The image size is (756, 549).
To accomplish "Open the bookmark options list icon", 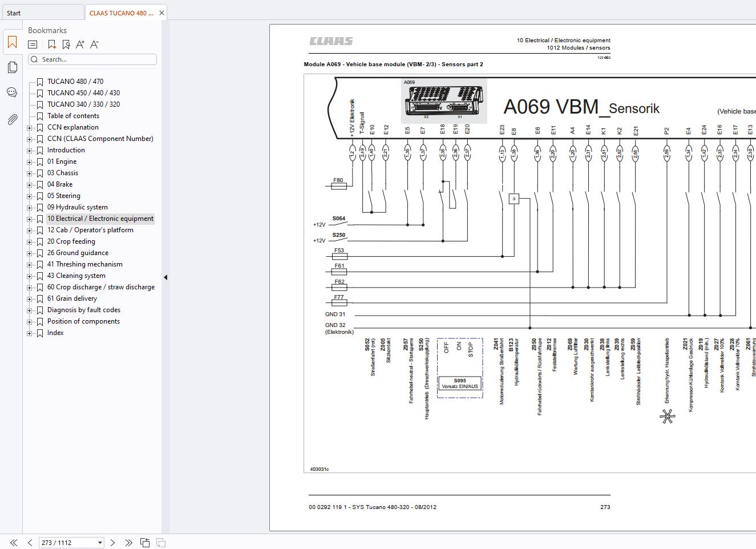I will click(x=33, y=45).
